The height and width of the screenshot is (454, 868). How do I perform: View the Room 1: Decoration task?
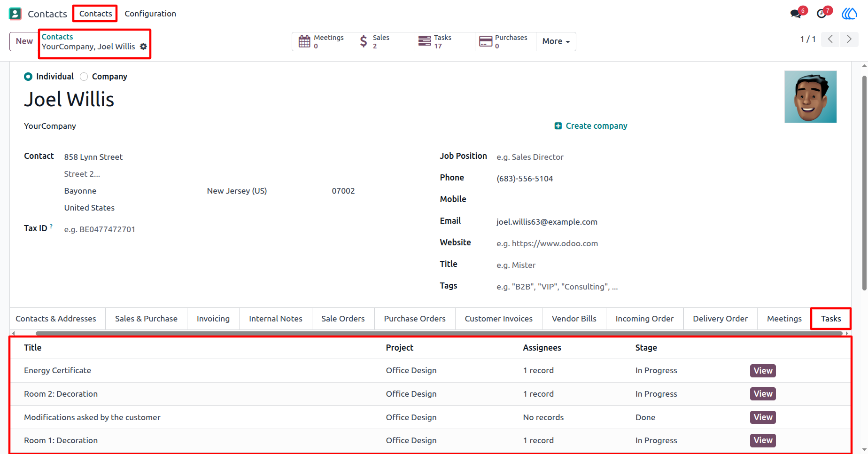(763, 440)
